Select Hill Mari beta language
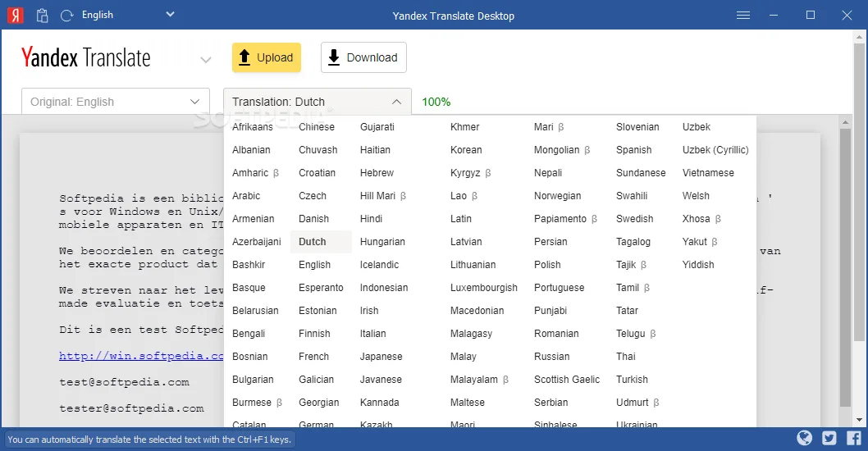Image resolution: width=868 pixels, height=451 pixels. pyautogui.click(x=382, y=196)
